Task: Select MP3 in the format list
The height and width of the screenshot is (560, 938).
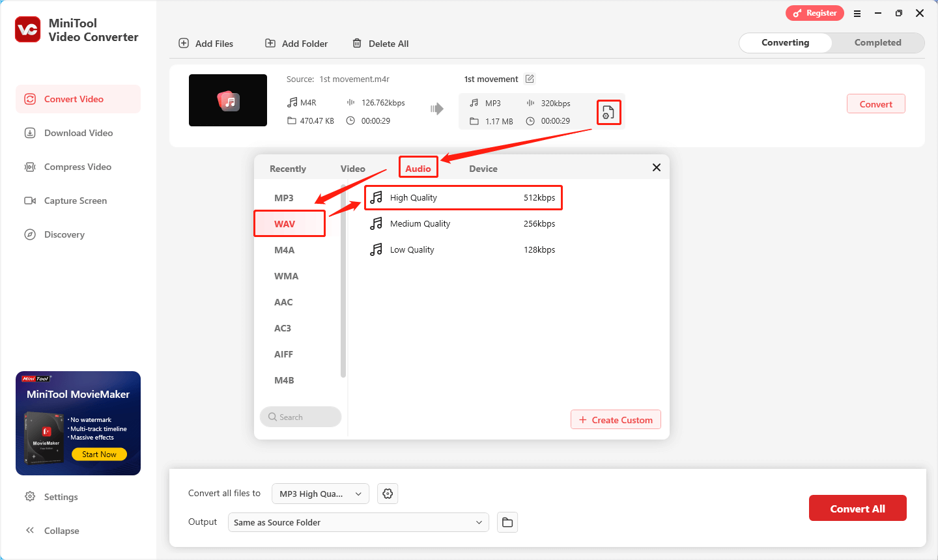Action: (284, 198)
